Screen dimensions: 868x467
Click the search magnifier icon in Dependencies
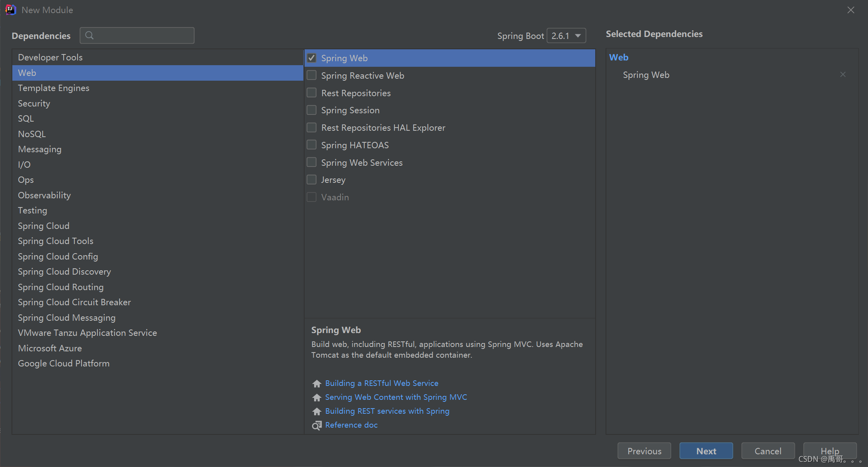[89, 35]
